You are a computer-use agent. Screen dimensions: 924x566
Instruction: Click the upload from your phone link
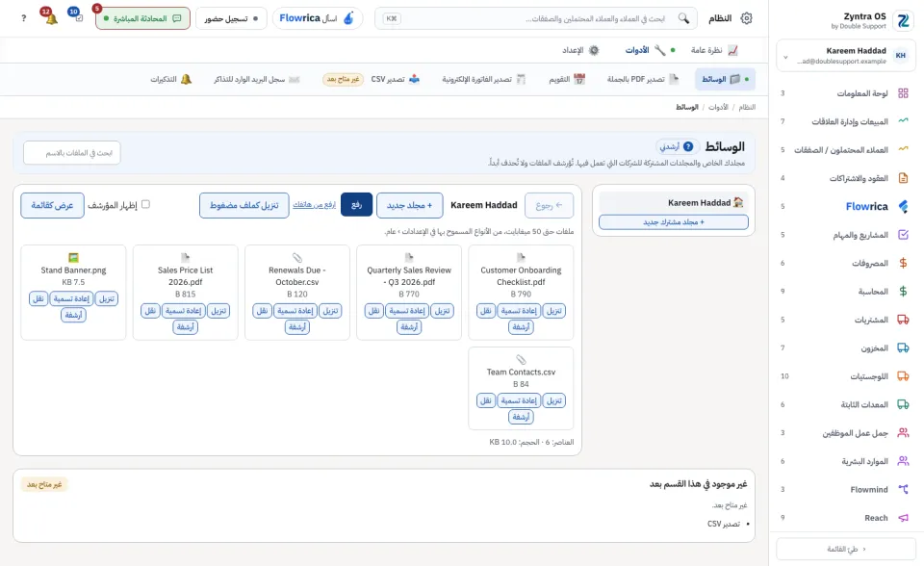click(x=315, y=205)
